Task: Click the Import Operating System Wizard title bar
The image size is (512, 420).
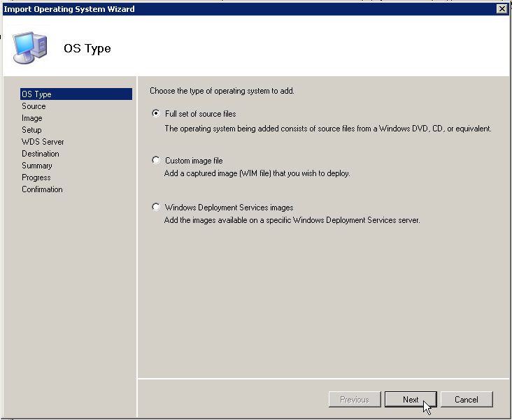Action: [x=210, y=9]
